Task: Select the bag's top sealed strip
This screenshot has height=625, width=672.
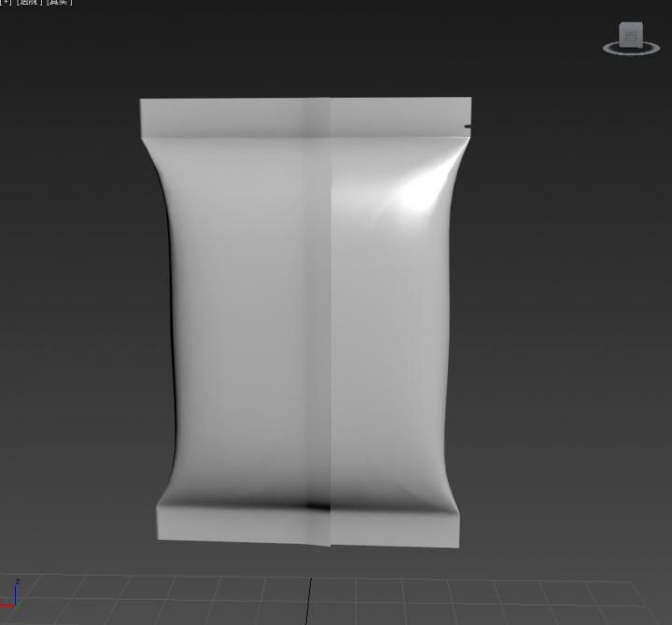Action: [233, 118]
